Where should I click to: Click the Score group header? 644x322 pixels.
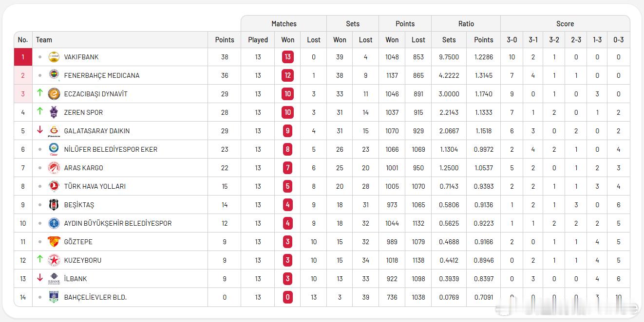click(565, 23)
